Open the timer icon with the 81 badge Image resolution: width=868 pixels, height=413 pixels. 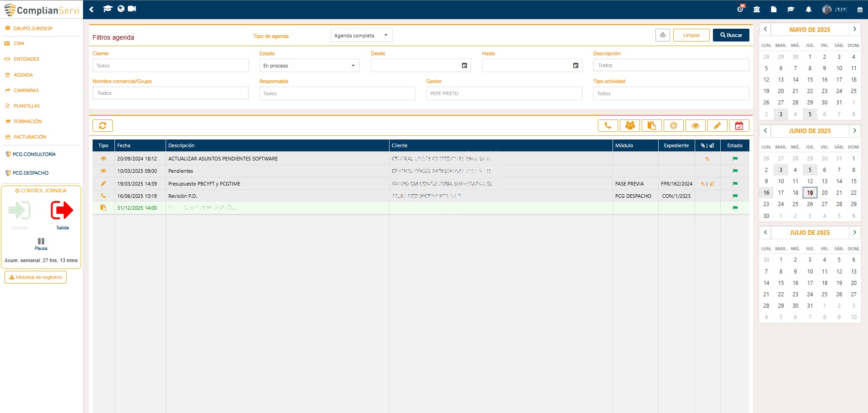click(x=741, y=9)
